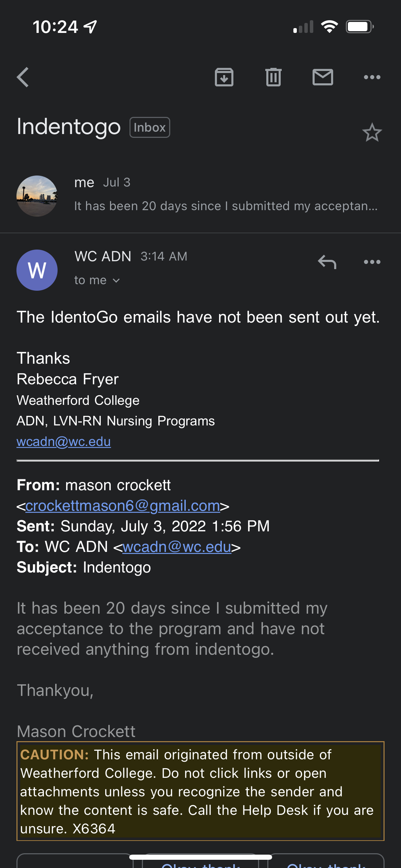Go back using the left chevron
Screen dimensions: 401x868
point(23,77)
